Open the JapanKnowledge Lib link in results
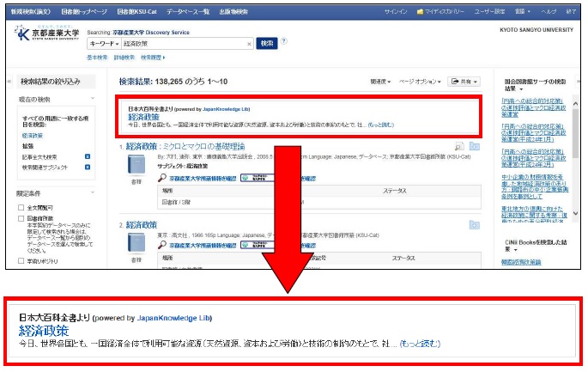This screenshot has height=372, width=588. tap(226, 109)
